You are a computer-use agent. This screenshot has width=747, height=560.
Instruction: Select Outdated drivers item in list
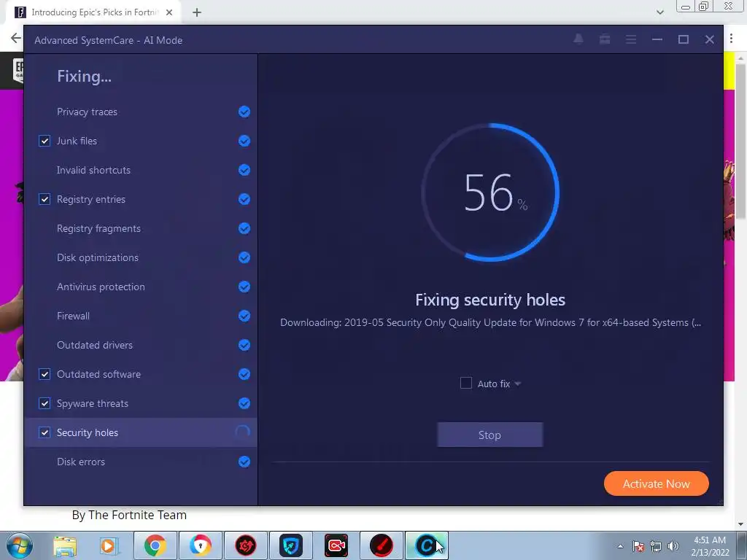141,345
